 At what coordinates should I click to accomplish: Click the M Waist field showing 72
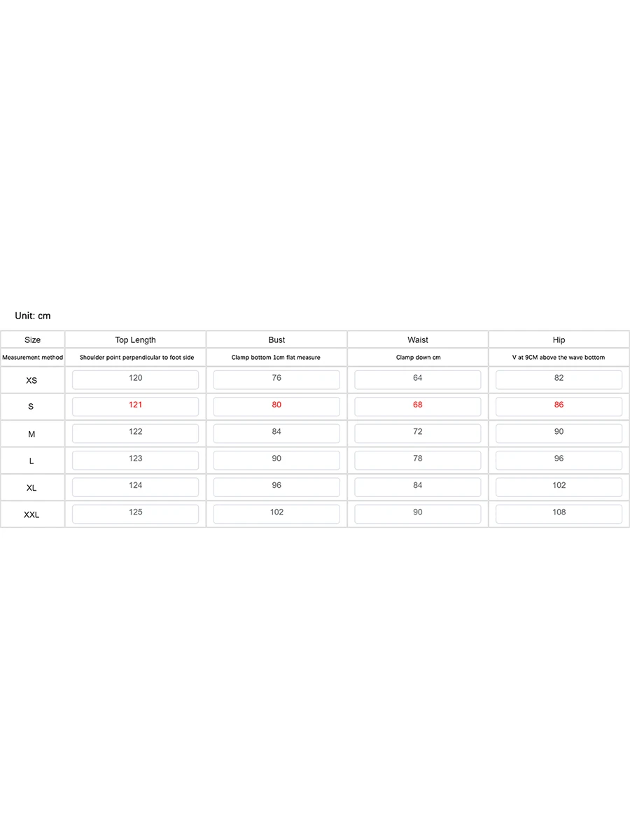pyautogui.click(x=418, y=433)
